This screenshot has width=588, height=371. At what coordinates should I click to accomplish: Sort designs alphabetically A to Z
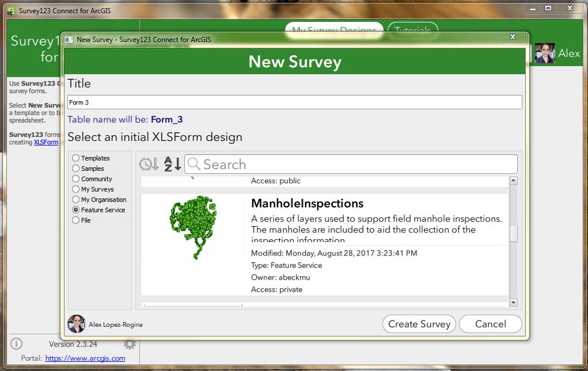pyautogui.click(x=173, y=164)
